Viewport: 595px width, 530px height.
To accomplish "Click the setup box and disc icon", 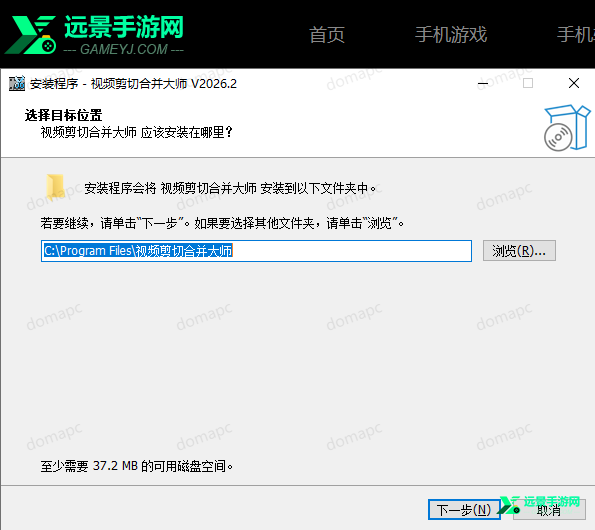I will pyautogui.click(x=567, y=128).
